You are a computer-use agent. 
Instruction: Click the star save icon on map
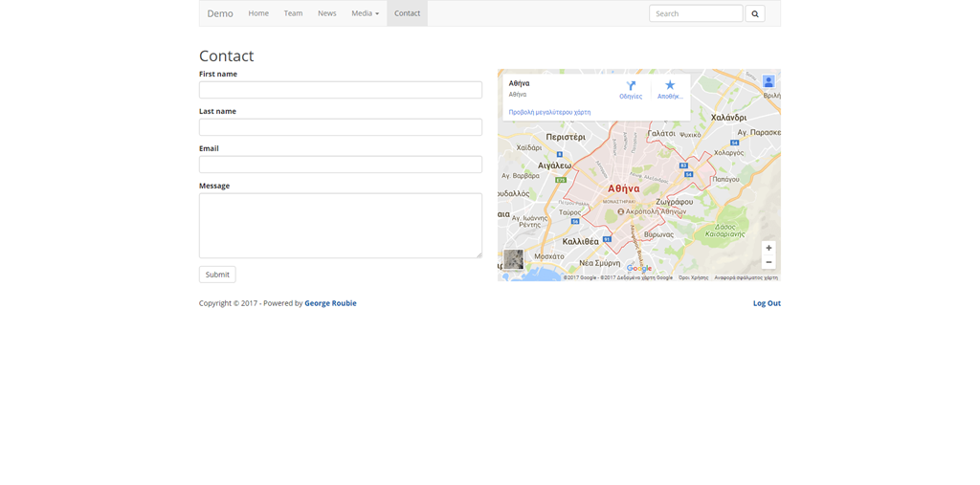[x=670, y=86]
